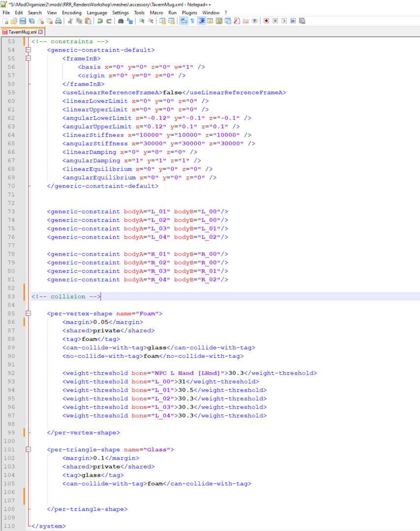This screenshot has height=531, width=420.
Task: Open Folder as Workspace icon
Action: point(246,21)
